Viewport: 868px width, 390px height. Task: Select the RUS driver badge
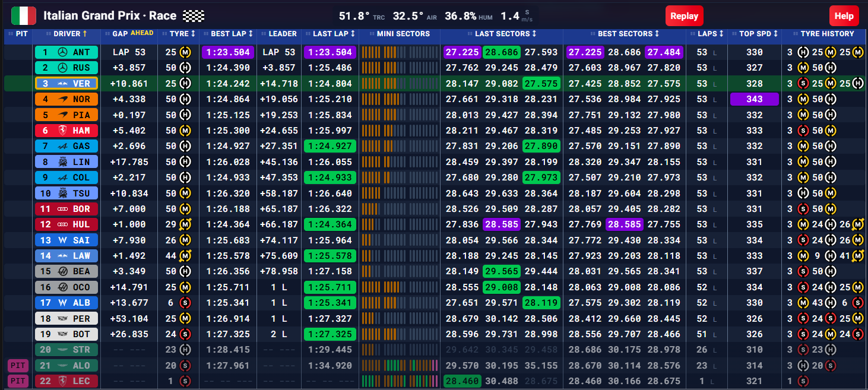click(66, 68)
